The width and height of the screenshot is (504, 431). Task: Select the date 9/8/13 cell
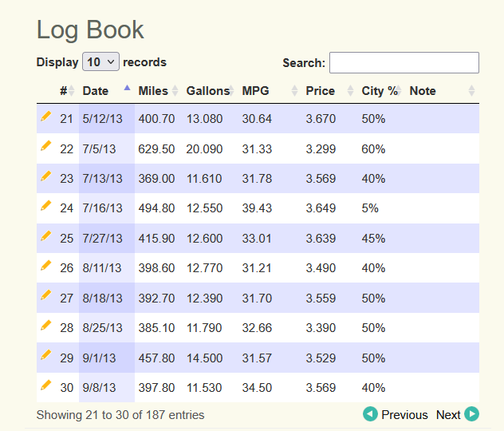click(x=107, y=388)
